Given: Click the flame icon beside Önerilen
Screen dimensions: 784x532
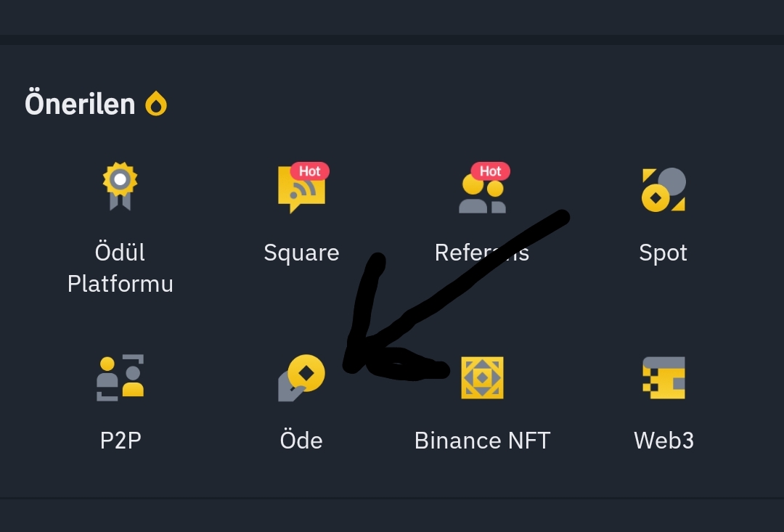Looking at the screenshot, I should click(x=156, y=104).
